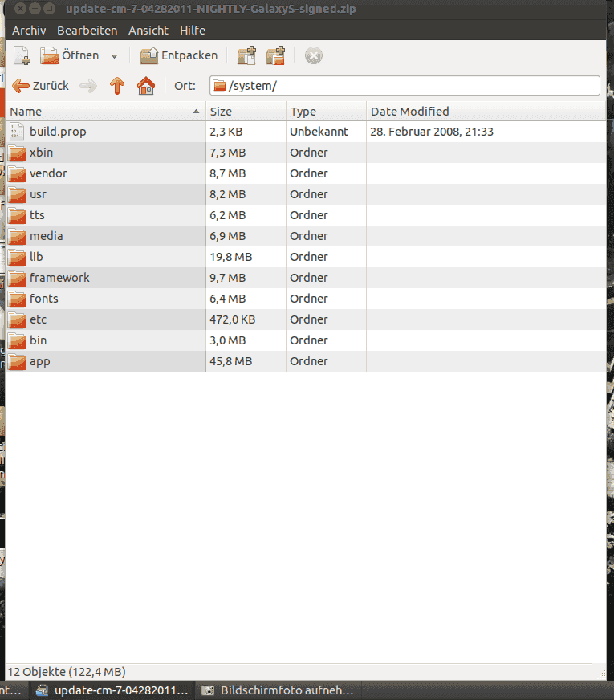
Task: Sort by the Name column header
Action: 105,111
